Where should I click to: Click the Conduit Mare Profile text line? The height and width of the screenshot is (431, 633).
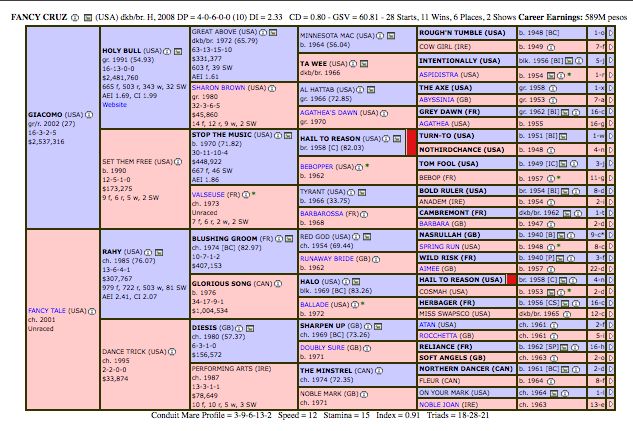coord(320,415)
